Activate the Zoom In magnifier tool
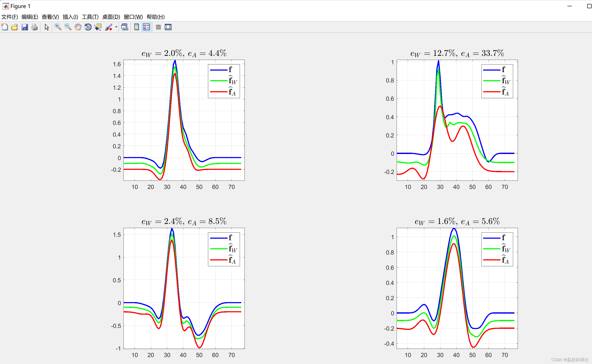592x364 pixels. (58, 27)
